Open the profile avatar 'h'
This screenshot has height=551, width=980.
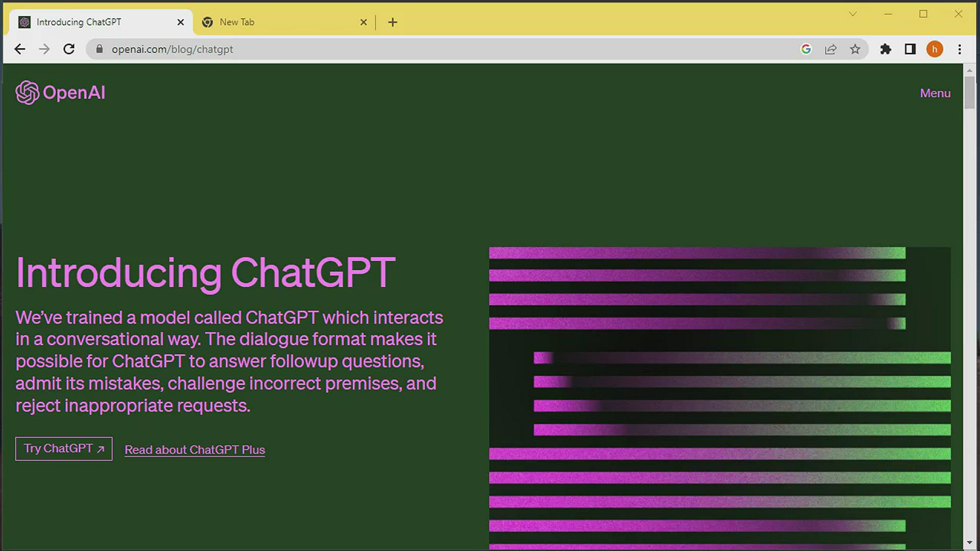click(935, 49)
